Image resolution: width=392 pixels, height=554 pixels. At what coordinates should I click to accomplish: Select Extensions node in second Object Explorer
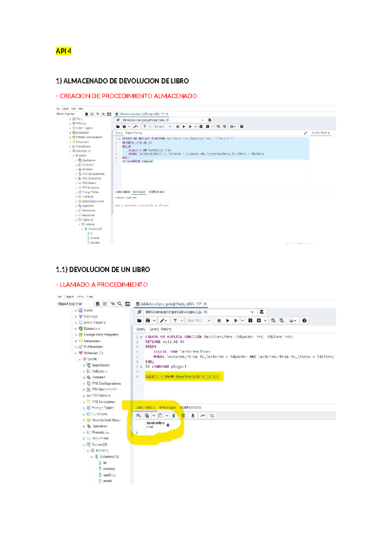click(92, 329)
